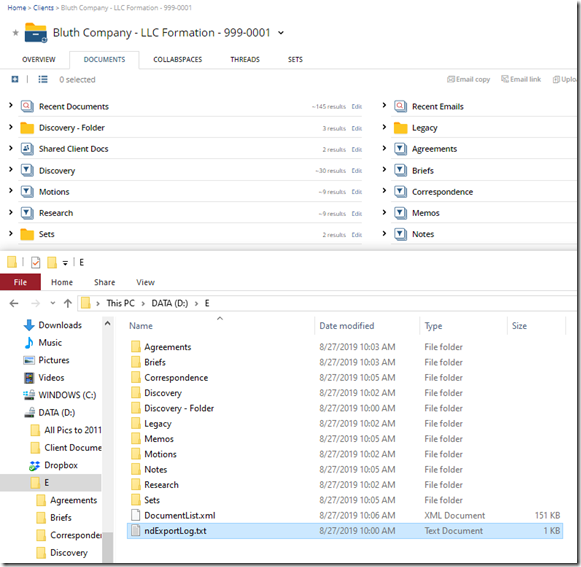Open the Collabspaces tab
The height and width of the screenshot is (567, 581).
(x=177, y=60)
